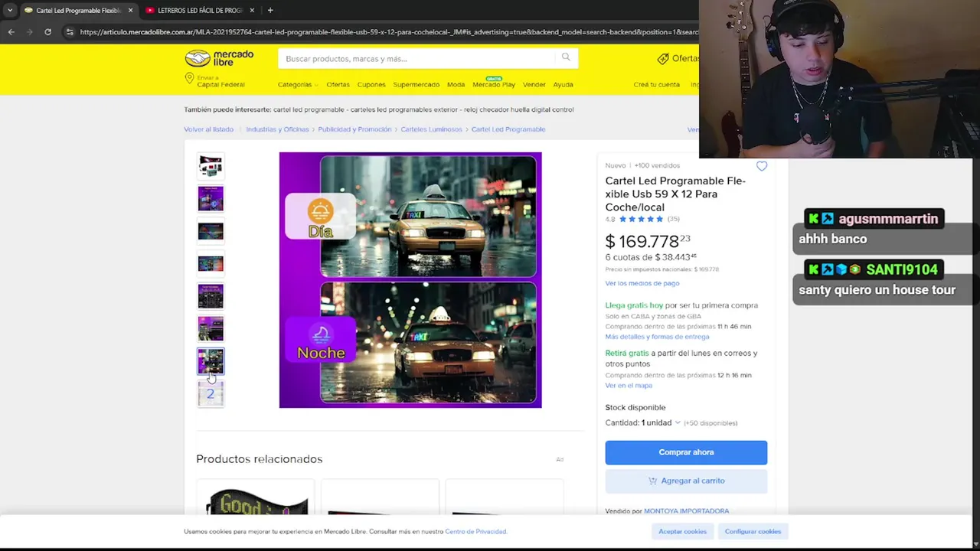Reload the page with the refresh icon
The height and width of the screenshot is (551, 980).
pyautogui.click(x=47, y=32)
